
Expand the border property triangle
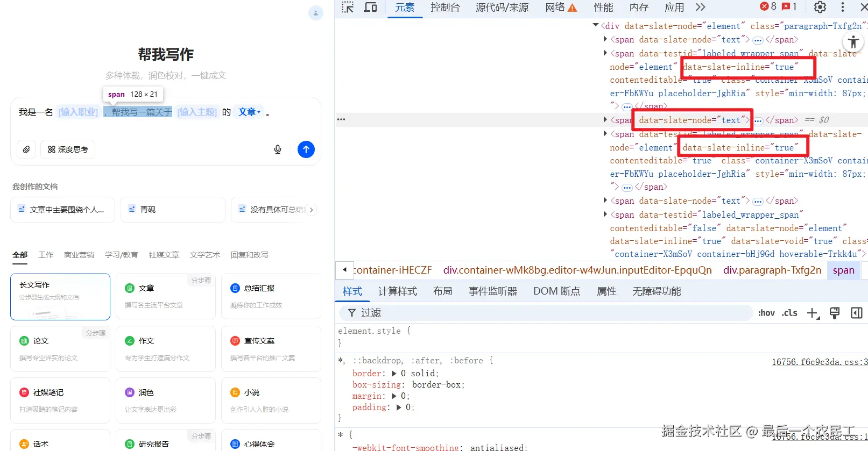click(394, 374)
